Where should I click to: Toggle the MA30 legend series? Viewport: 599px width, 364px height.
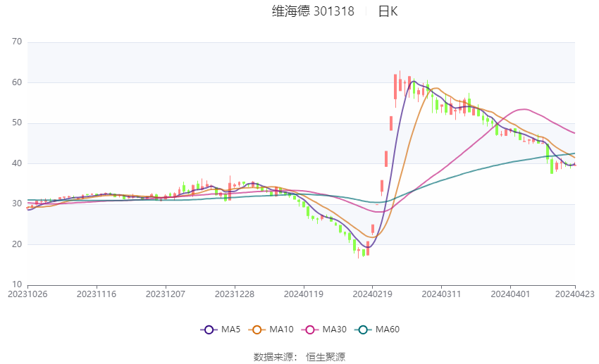(324, 330)
